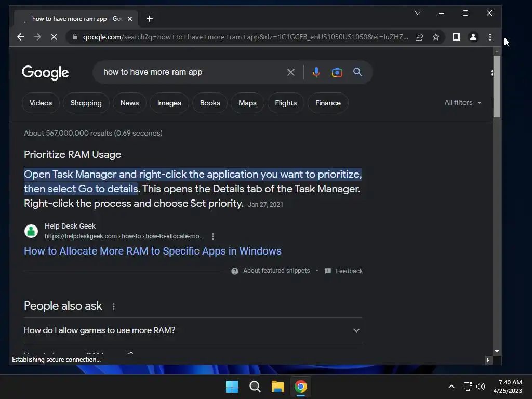
Task: Switch to Finance results
Action: [x=328, y=103]
